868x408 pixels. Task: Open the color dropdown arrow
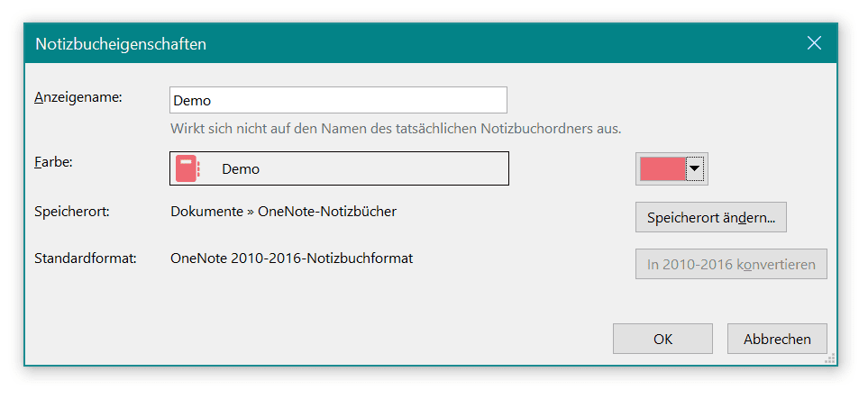[694, 168]
